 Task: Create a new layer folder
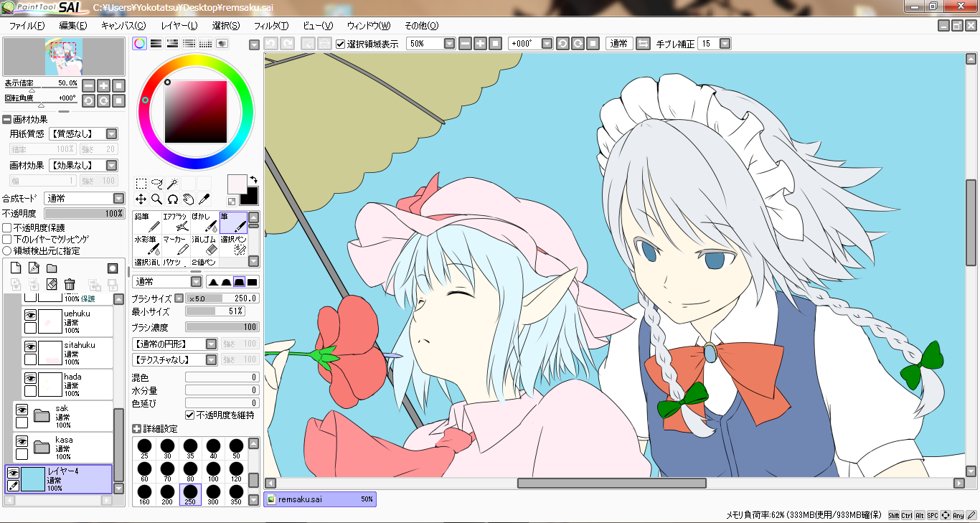[52, 268]
